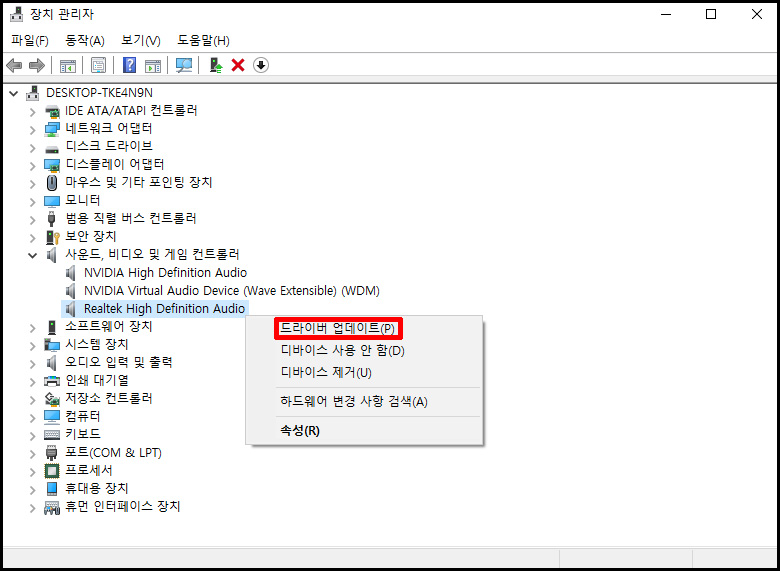Expand the 휴먼 인터페이스 장치 node
This screenshot has height=571, width=780.
pos(33,508)
